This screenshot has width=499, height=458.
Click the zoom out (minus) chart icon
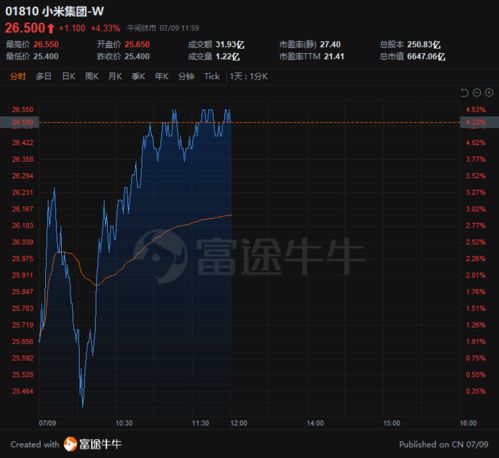point(477,93)
